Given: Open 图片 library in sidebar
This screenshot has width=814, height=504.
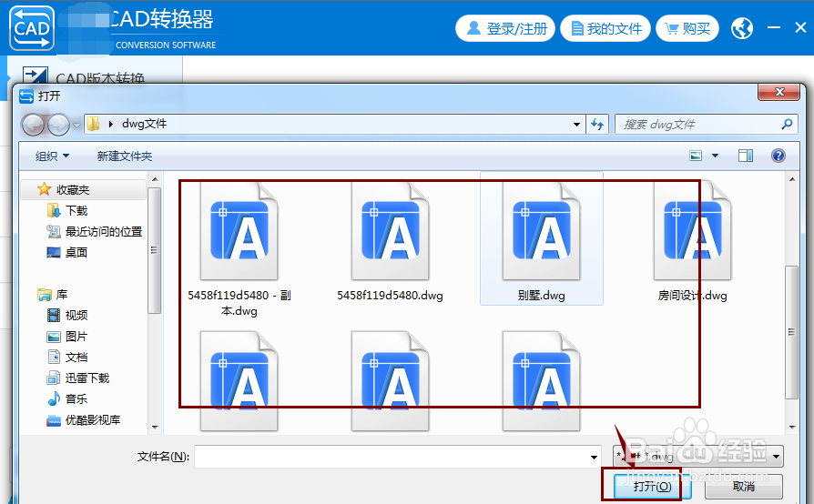Looking at the screenshot, I should (x=67, y=337).
